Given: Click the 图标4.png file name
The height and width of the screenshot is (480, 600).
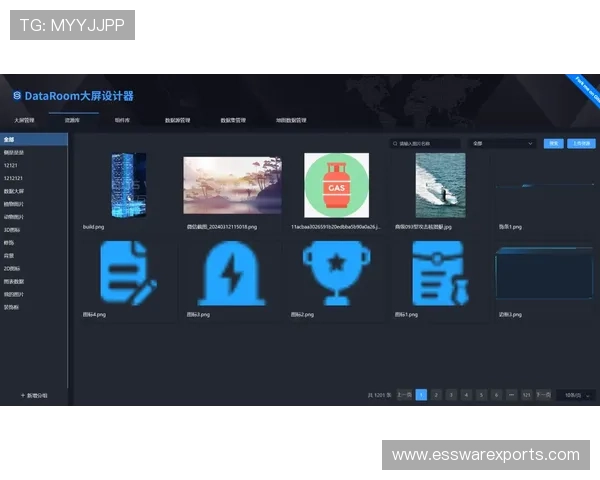Looking at the screenshot, I should pyautogui.click(x=94, y=315).
